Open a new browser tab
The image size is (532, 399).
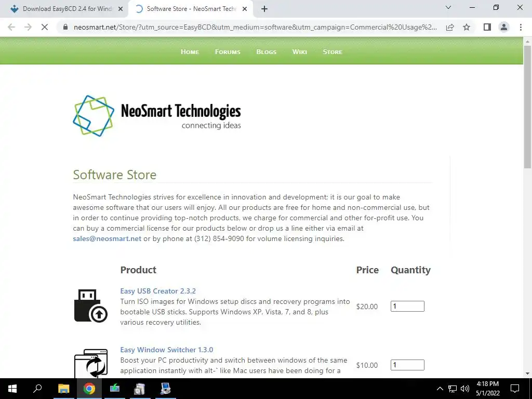tap(264, 9)
